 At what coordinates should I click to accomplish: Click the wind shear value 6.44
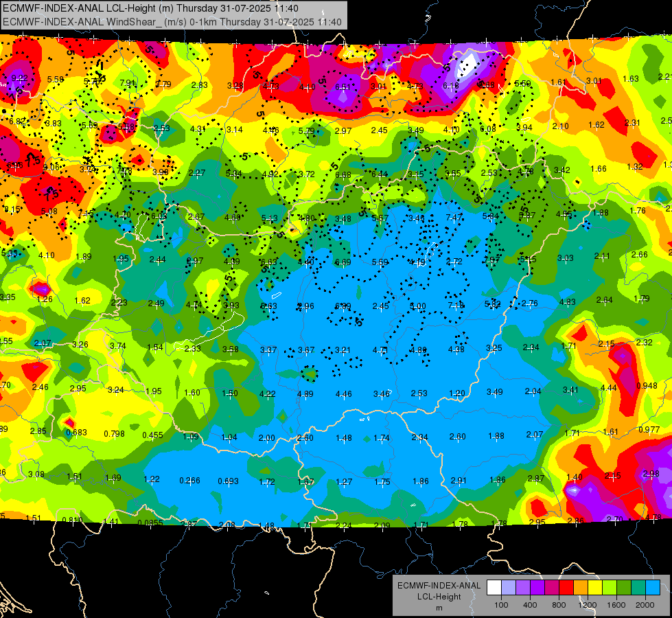(380, 174)
